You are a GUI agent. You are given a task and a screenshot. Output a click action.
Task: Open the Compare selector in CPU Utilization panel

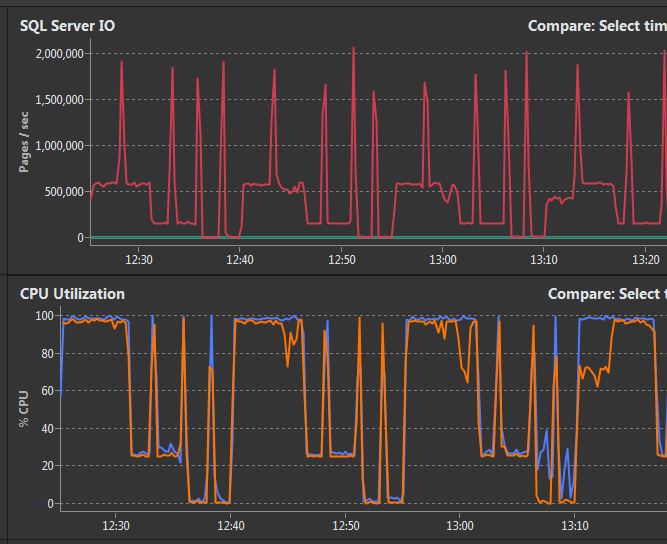tap(607, 294)
